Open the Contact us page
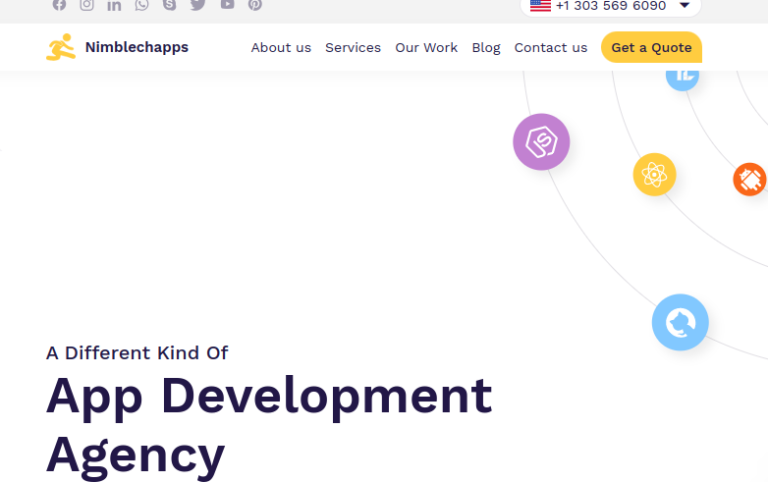The height and width of the screenshot is (482, 768). click(551, 48)
